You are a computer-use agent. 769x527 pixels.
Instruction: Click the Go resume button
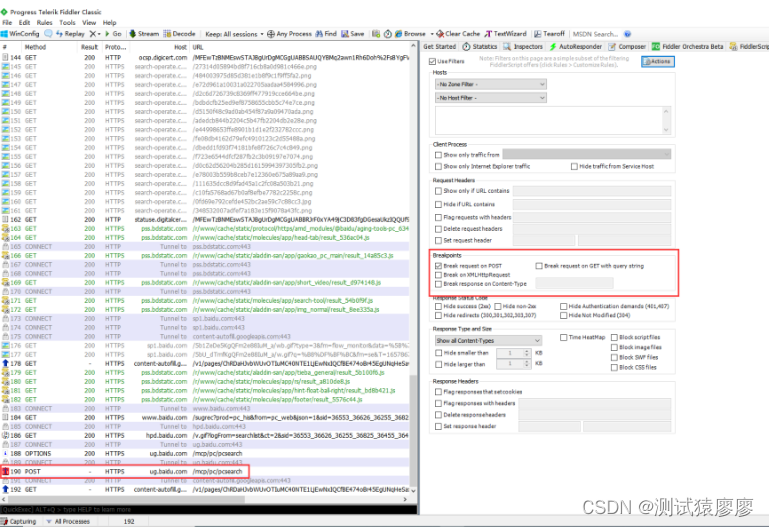click(x=113, y=34)
